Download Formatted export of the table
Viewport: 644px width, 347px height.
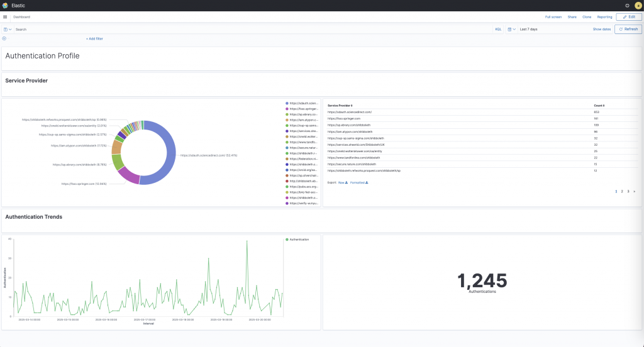point(358,182)
